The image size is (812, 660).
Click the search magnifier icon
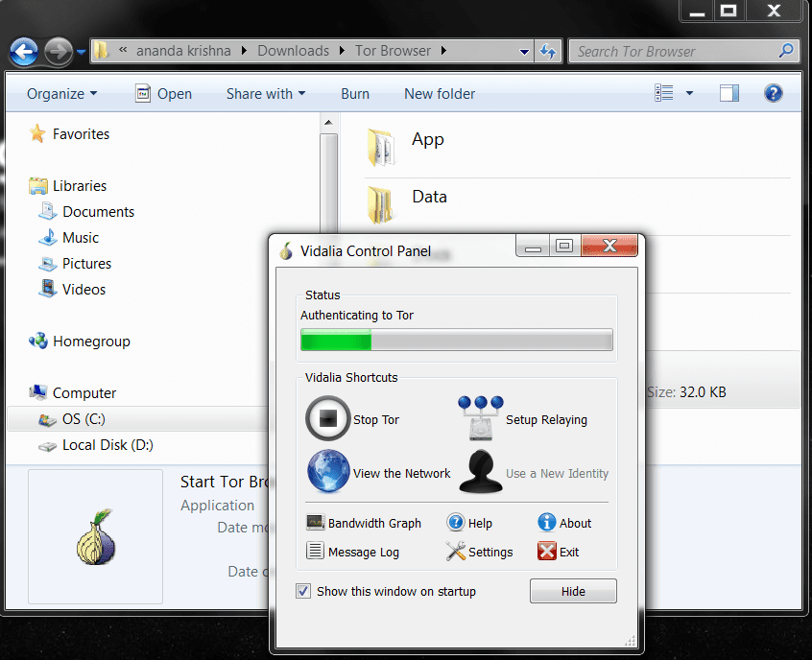tap(785, 51)
